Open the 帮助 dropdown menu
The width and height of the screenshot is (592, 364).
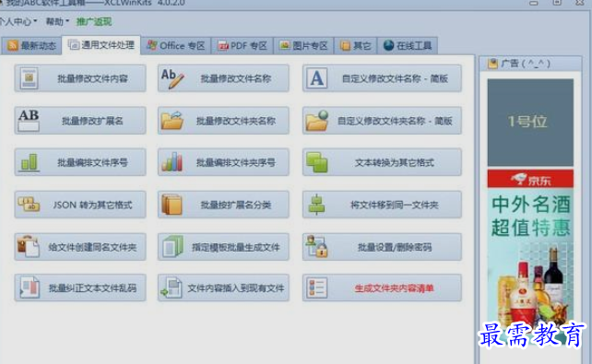[x=57, y=21]
